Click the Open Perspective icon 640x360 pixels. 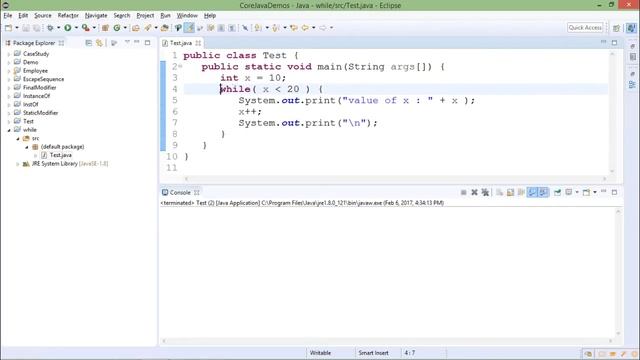pyautogui.click(x=617, y=28)
